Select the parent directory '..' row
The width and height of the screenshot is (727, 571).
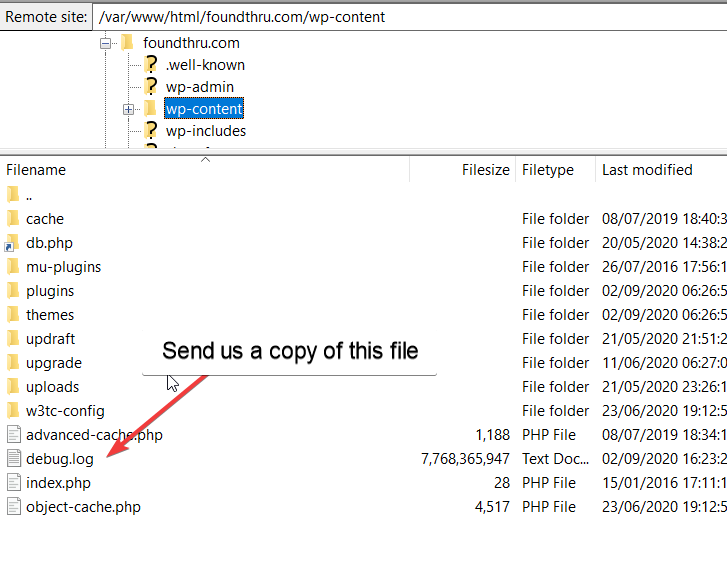(x=364, y=195)
